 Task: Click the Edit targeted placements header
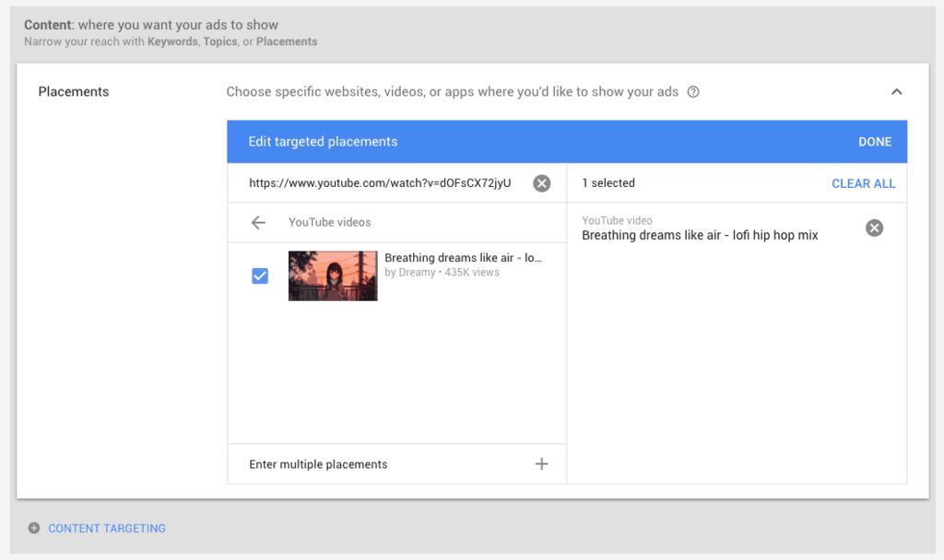pos(323,141)
